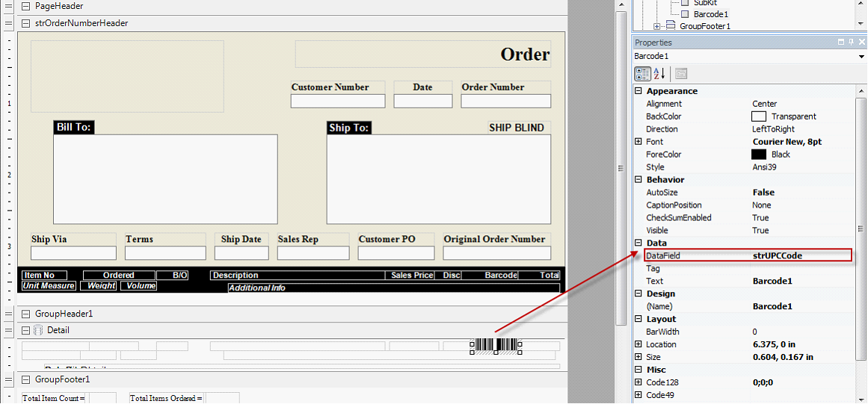
Task: Click the GroupFooter1 section icon in tree
Action: pos(671,26)
